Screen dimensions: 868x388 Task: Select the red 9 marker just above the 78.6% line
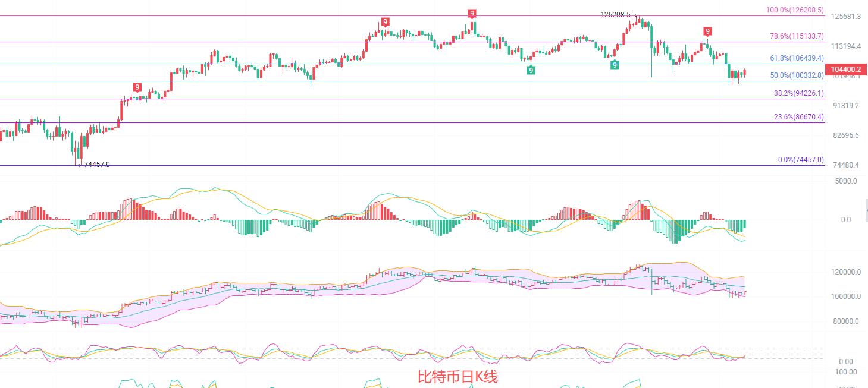pyautogui.click(x=386, y=22)
